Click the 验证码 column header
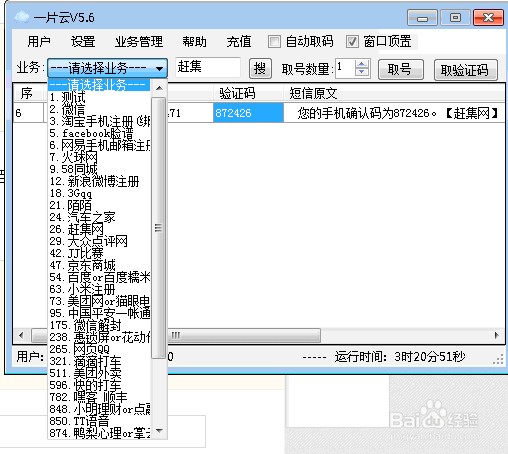This screenshot has height=454, width=508. [248, 93]
